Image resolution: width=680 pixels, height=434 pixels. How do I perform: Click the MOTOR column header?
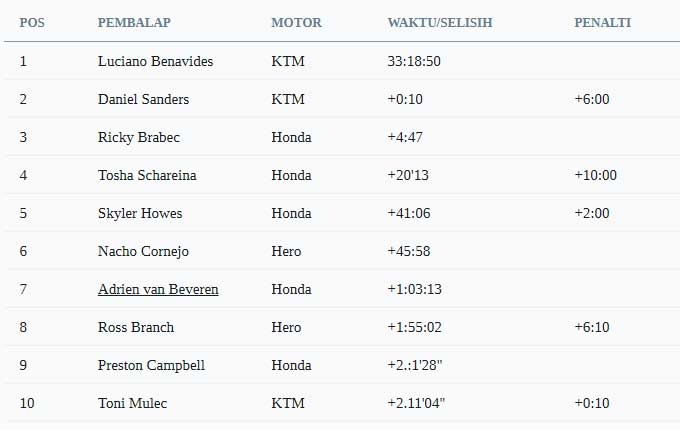[296, 23]
